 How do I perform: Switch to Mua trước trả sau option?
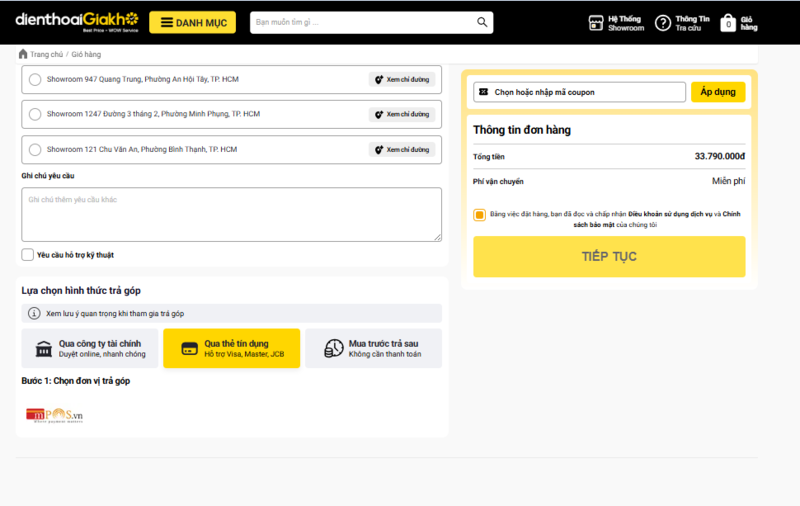[373, 348]
